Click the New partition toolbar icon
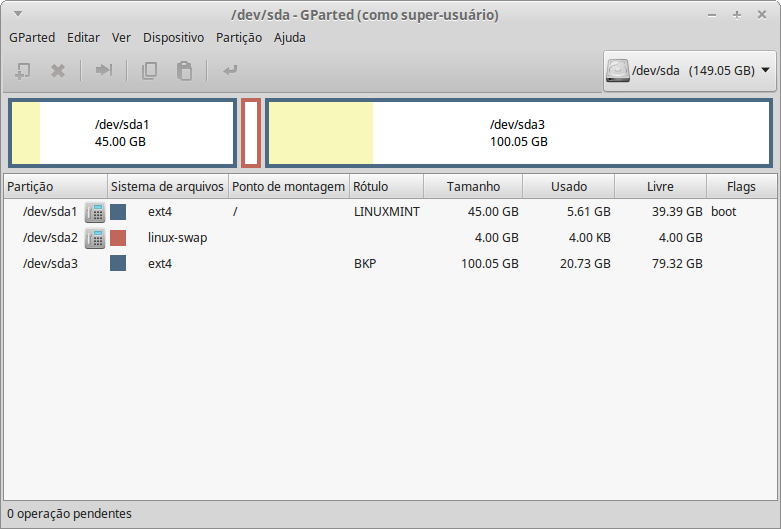Screen dimensions: 781x529 coord(22,71)
